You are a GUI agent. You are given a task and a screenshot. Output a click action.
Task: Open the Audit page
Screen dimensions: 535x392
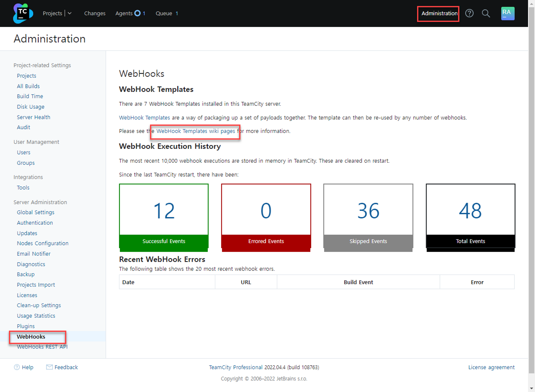[23, 127]
